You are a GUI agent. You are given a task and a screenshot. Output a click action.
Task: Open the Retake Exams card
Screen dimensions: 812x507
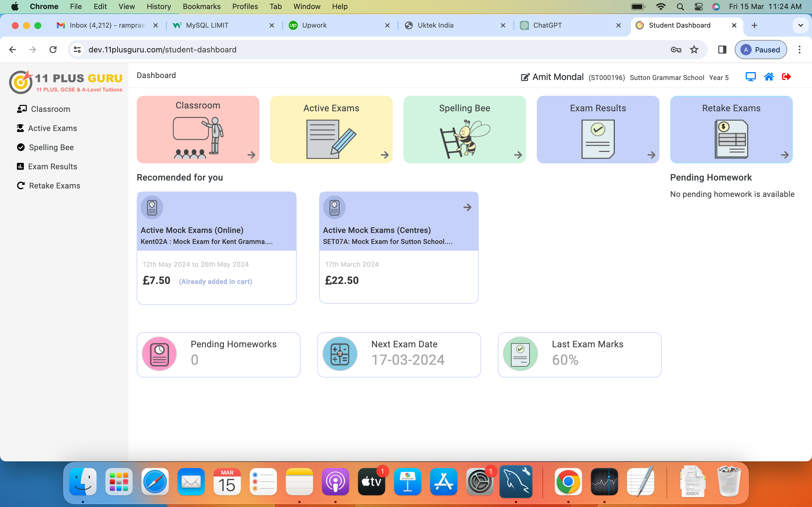(x=731, y=130)
